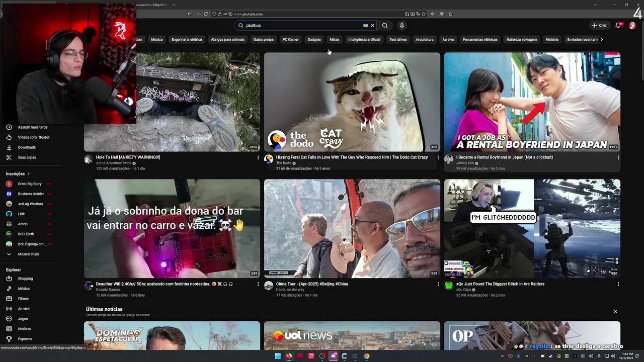Open Great Big Story subscription

click(x=30, y=184)
